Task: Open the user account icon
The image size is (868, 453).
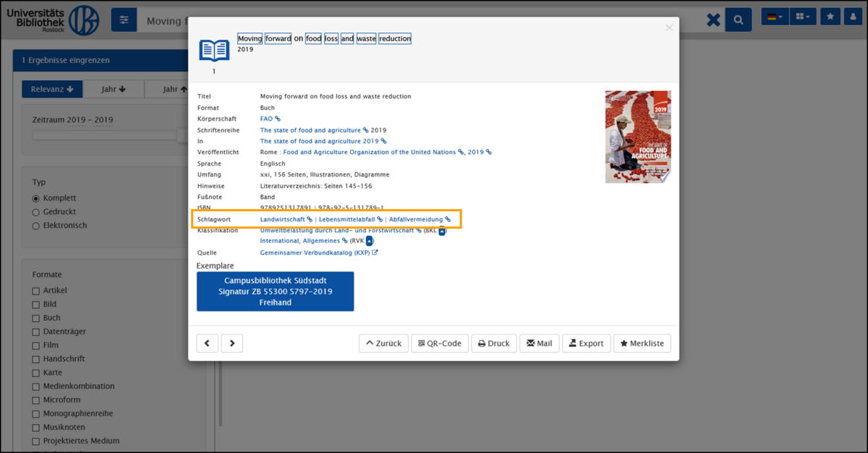Action: (x=854, y=16)
